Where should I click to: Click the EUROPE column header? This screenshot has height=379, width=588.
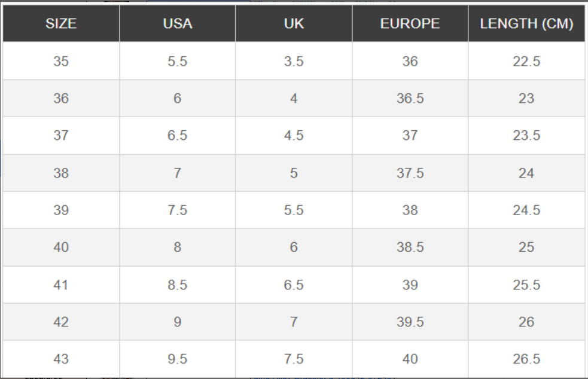point(410,24)
